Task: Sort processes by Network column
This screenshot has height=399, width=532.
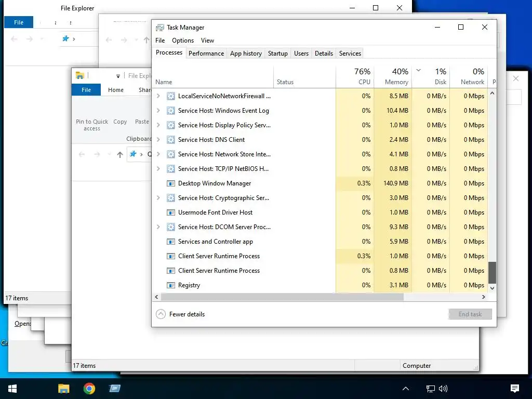Action: tap(469, 76)
